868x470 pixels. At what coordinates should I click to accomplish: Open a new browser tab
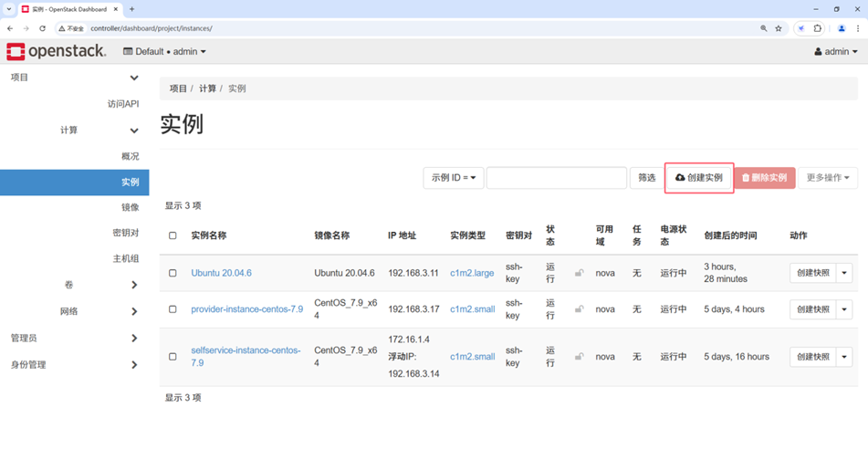coord(131,9)
